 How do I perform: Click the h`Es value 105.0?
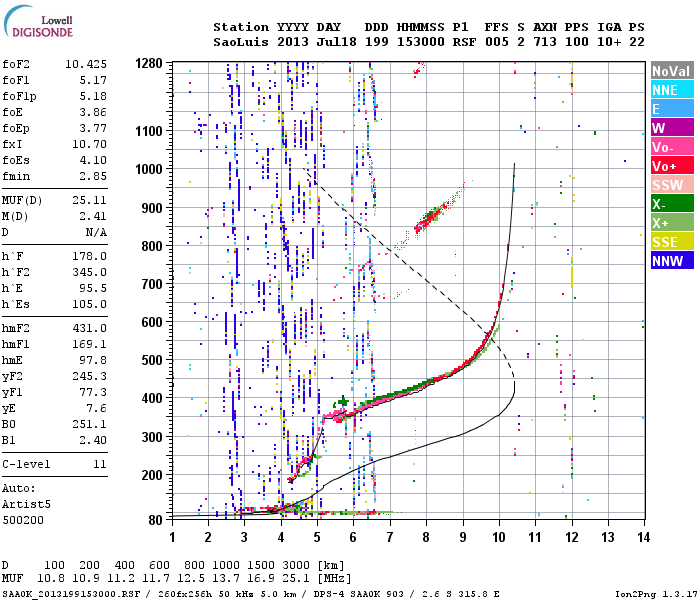pos(89,304)
